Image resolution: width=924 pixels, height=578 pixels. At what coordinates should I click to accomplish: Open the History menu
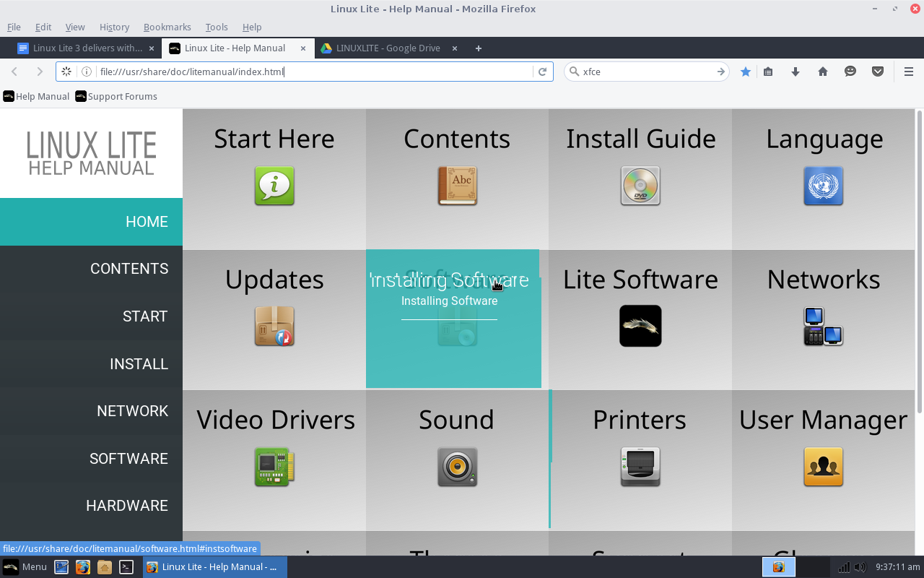coord(114,27)
